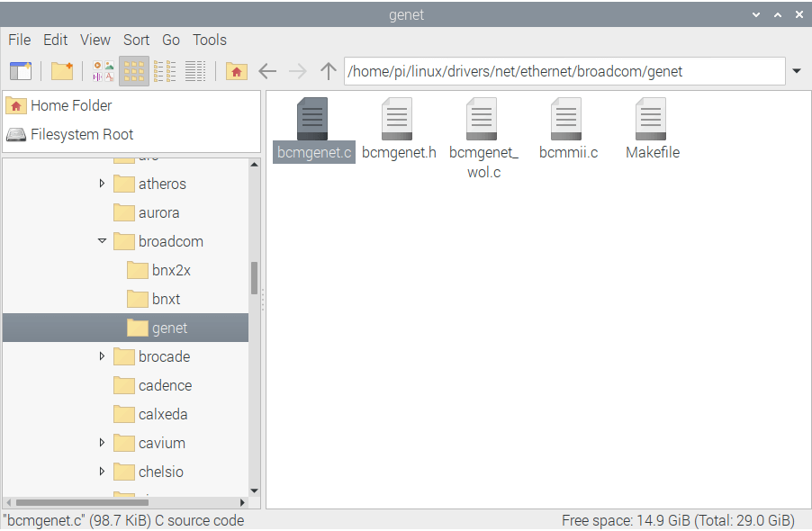
Task: Select the bcmgenet.h file icon
Action: coord(398,120)
